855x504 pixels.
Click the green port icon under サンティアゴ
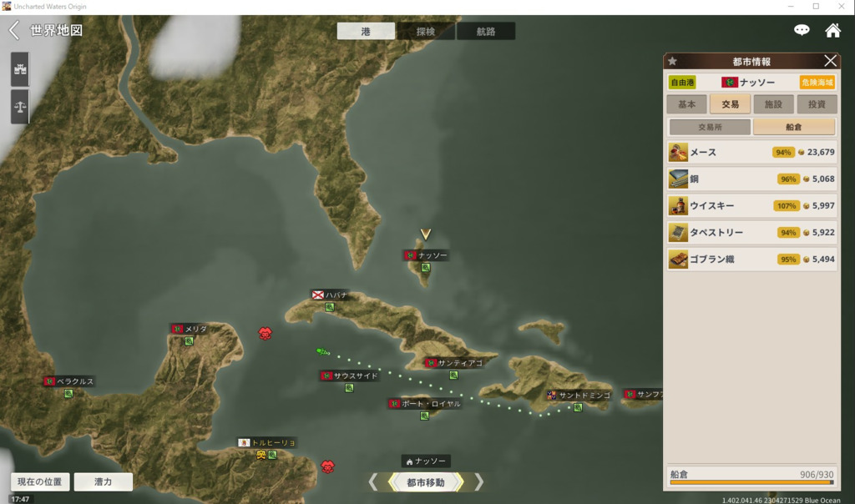[453, 375]
